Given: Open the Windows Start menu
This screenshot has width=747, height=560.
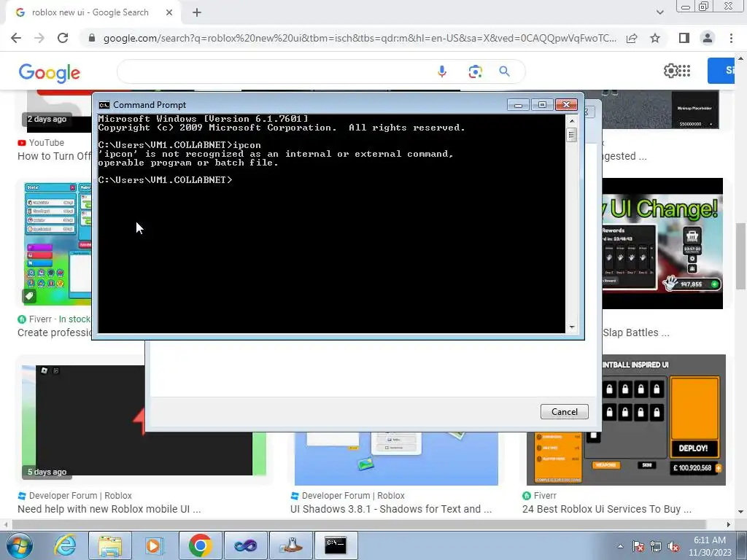Looking at the screenshot, I should click(19, 545).
